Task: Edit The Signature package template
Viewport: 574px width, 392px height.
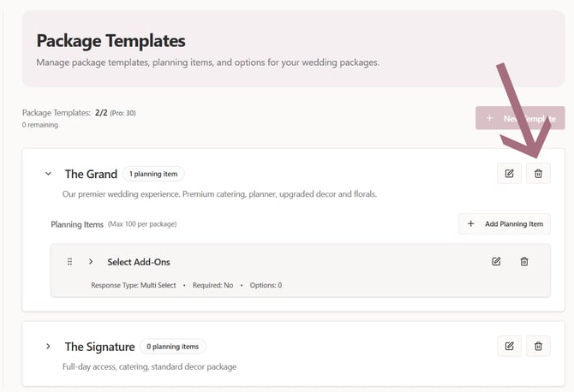Action: coord(509,346)
